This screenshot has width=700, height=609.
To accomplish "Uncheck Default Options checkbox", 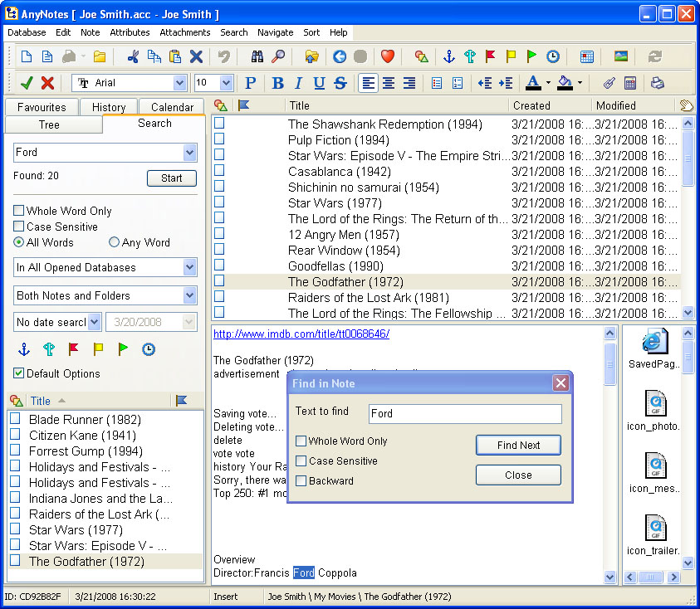I will pos(19,373).
